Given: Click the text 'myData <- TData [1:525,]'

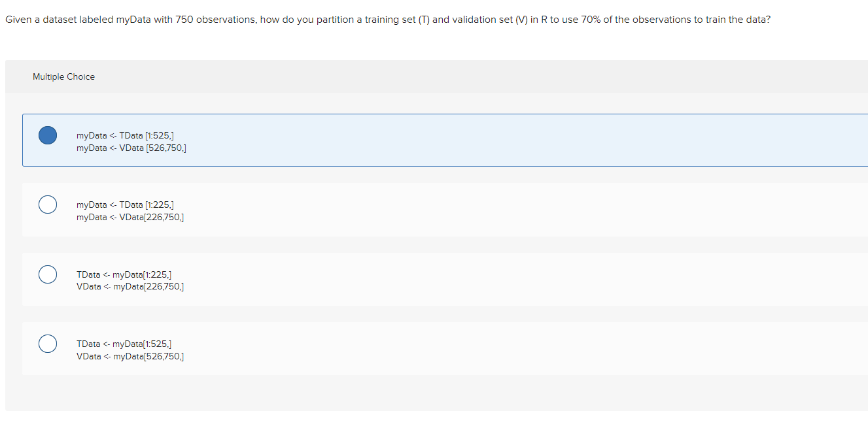Looking at the screenshot, I should 125,135.
